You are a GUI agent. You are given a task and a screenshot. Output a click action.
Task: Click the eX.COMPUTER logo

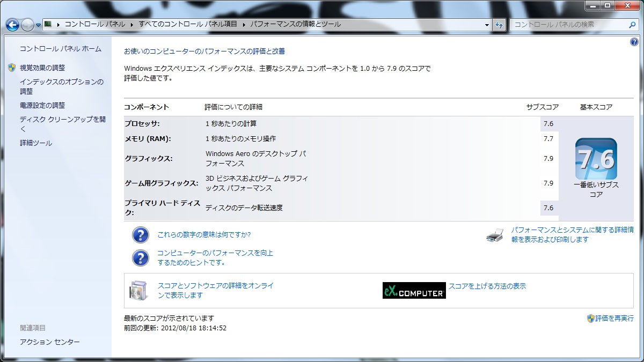click(x=414, y=290)
